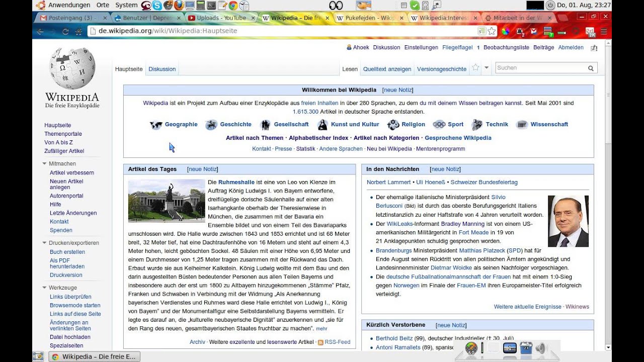Open the power button icon beside the clock

(550, 6)
